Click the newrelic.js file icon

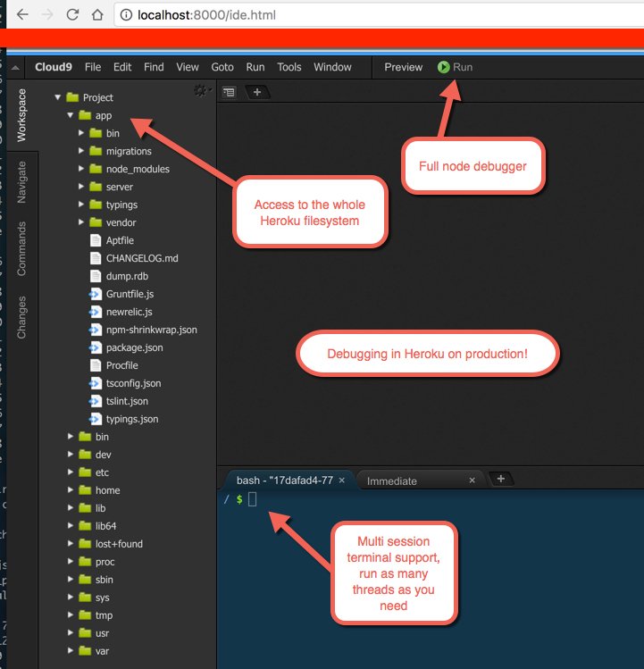pos(96,312)
